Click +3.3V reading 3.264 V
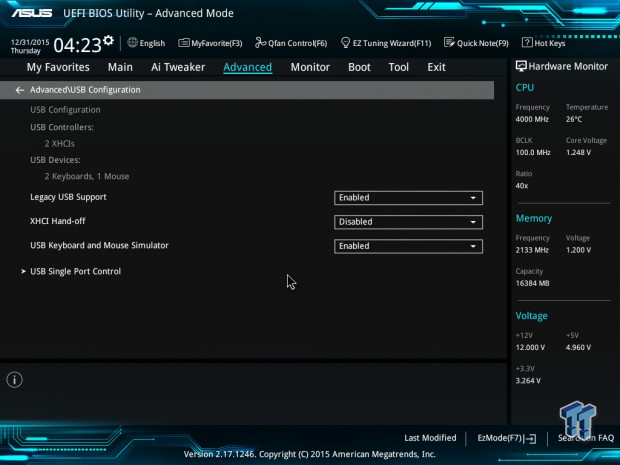 pyautogui.click(x=528, y=381)
